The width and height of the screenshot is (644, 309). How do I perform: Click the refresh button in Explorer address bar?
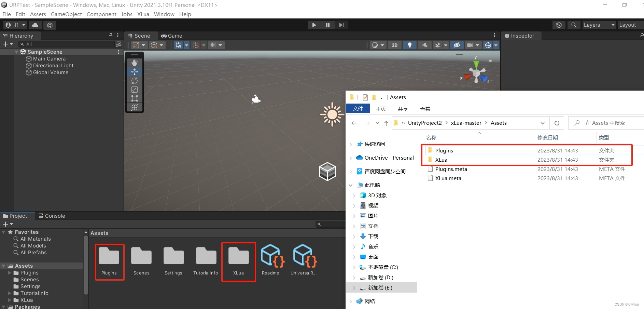(x=557, y=123)
